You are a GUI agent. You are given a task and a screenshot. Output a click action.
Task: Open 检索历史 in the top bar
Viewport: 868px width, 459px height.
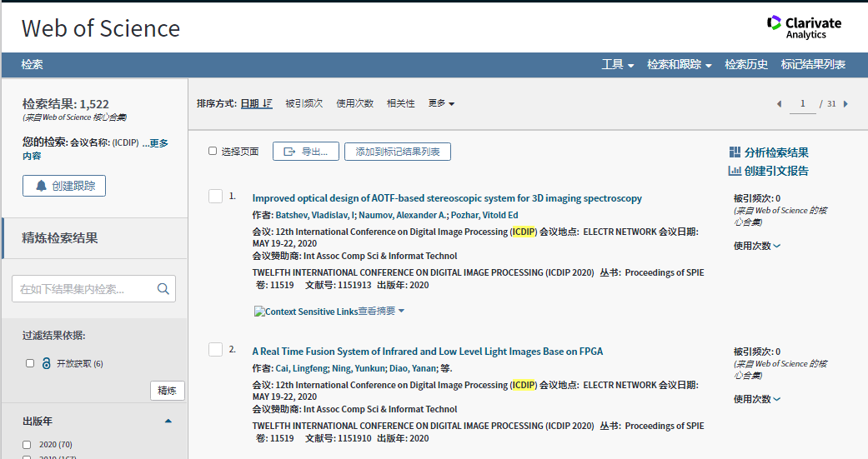coord(746,65)
